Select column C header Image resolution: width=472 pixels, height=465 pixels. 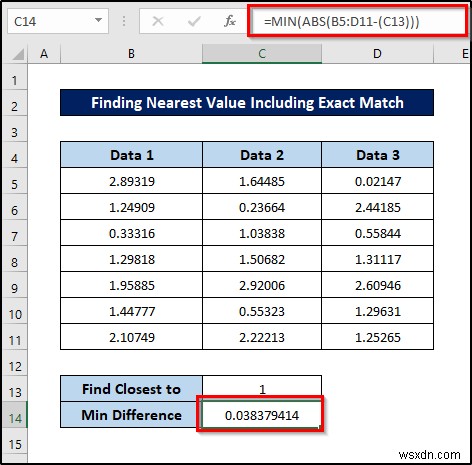[x=262, y=54]
